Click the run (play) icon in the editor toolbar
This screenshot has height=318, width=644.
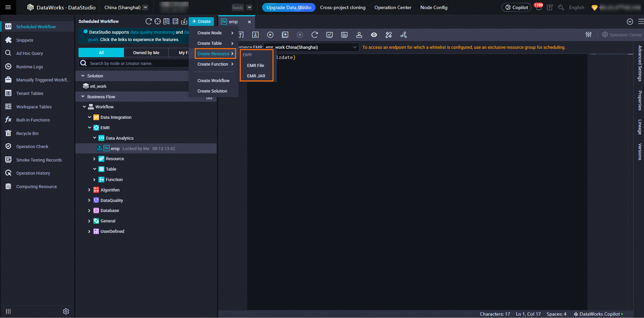[x=270, y=35]
